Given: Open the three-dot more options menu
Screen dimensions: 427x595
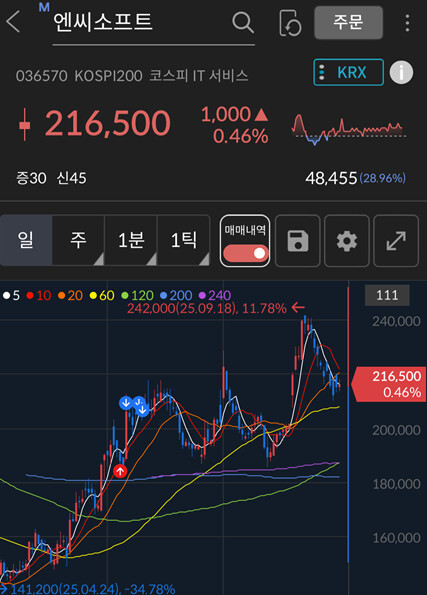Looking at the screenshot, I should 407,23.
